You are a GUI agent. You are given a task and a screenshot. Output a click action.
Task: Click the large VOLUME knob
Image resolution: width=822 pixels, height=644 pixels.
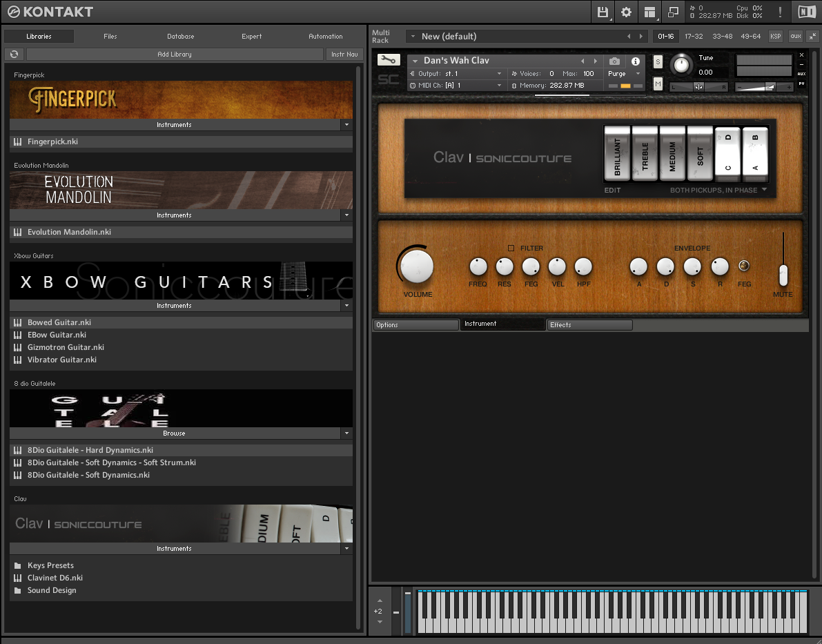(417, 266)
